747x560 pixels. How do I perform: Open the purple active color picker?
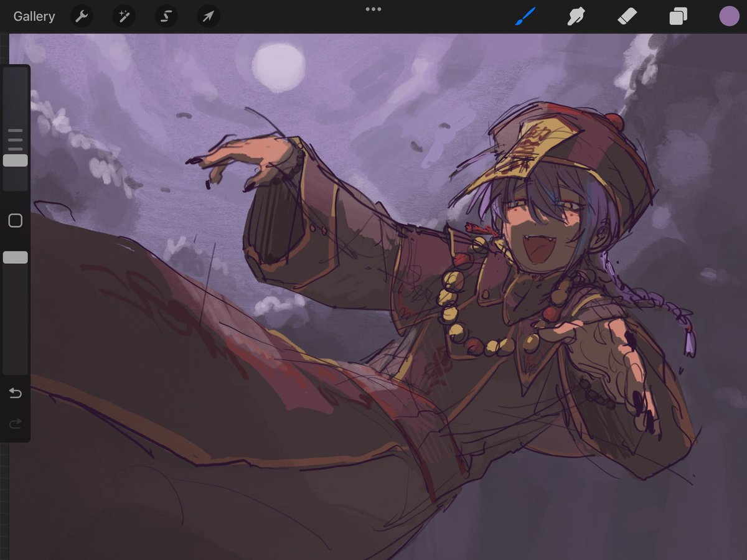pos(729,16)
